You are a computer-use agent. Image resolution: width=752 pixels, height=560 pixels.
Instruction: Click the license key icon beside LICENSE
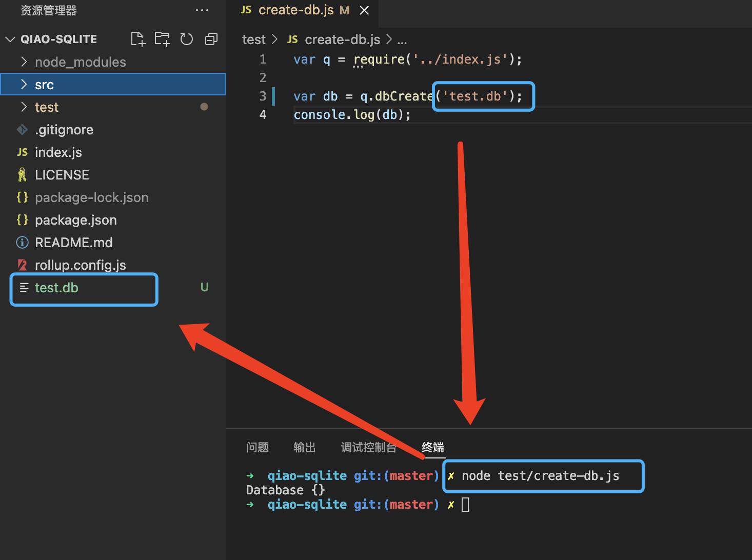[22, 175]
